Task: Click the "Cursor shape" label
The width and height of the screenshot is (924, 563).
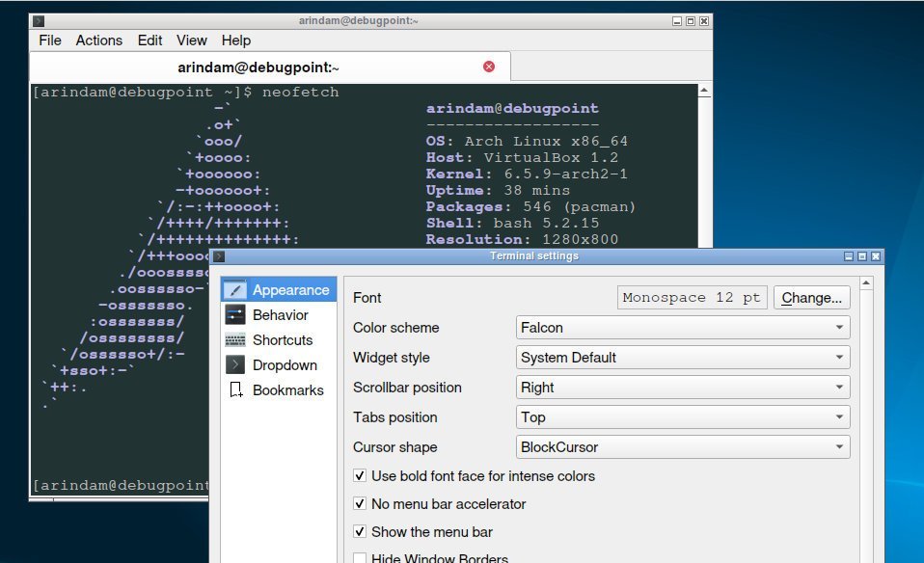Action: [x=394, y=447]
